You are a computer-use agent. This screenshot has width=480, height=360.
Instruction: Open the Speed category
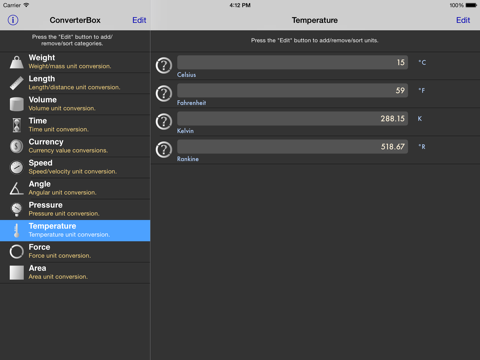click(x=75, y=167)
